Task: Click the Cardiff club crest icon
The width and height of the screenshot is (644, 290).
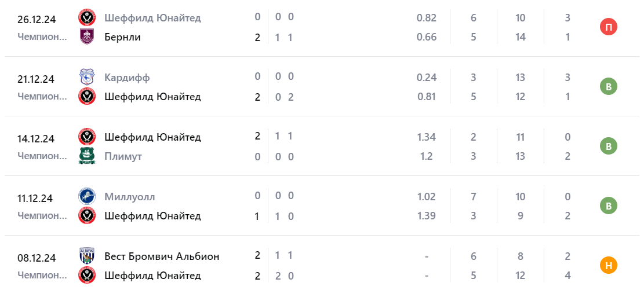Action: (86, 77)
